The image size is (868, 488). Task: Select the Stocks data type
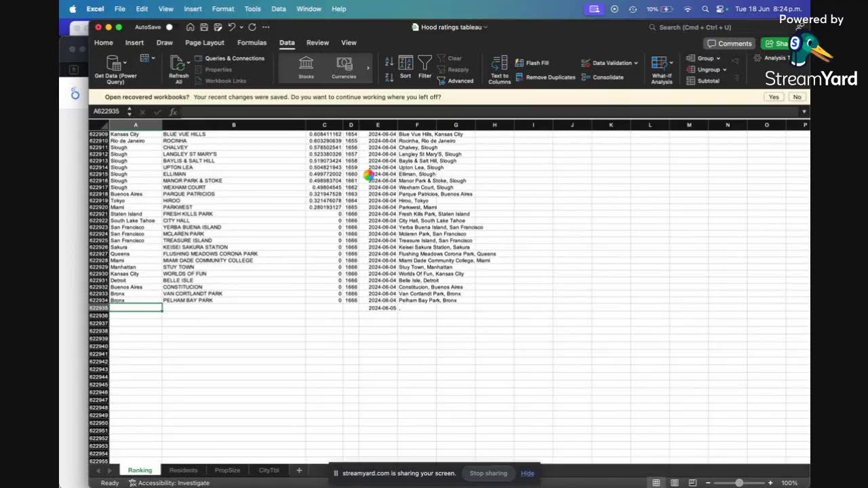pos(306,67)
